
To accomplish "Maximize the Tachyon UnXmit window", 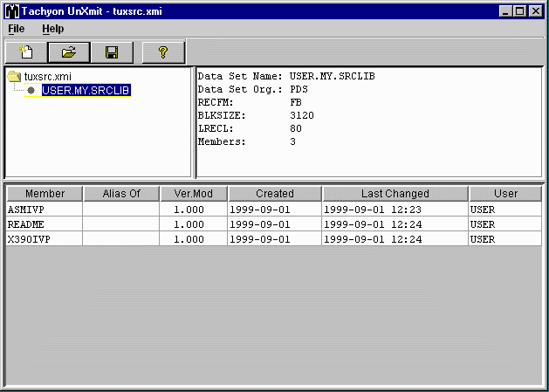I will click(x=520, y=11).
